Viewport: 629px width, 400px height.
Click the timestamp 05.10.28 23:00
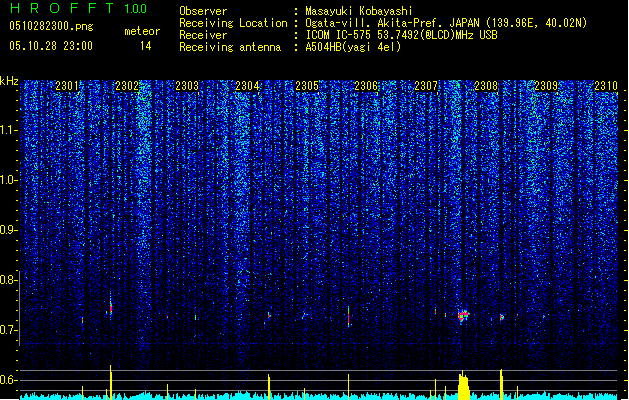(x=51, y=46)
